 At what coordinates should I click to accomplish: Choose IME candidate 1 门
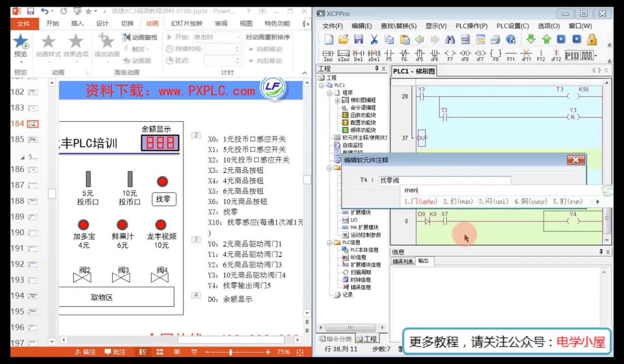(421, 202)
